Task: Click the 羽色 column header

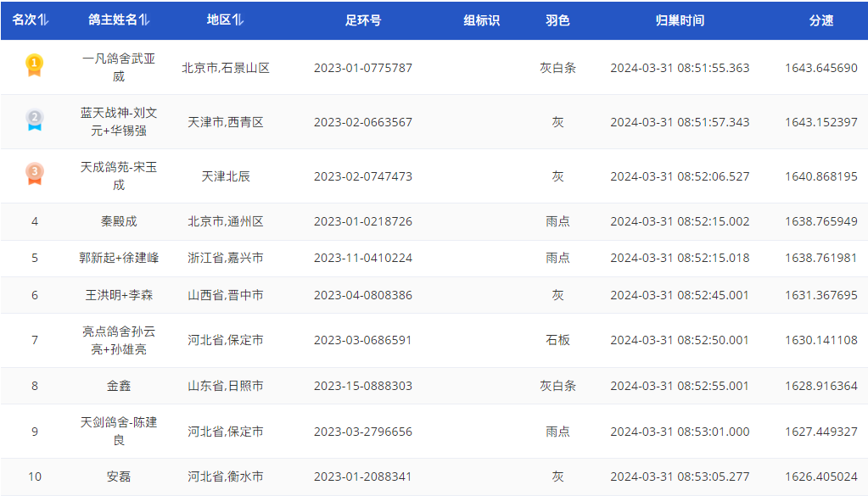Action: (557, 20)
